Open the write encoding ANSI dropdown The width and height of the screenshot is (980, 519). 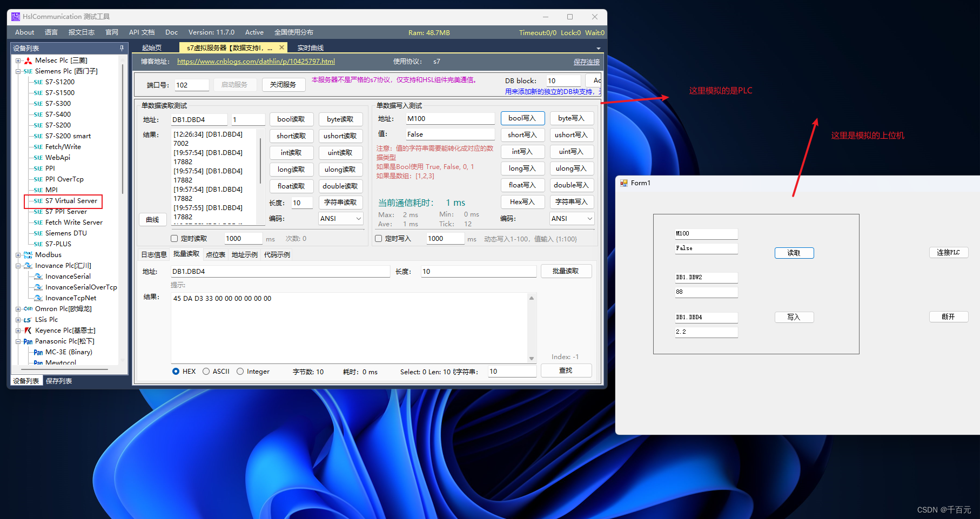pos(590,219)
